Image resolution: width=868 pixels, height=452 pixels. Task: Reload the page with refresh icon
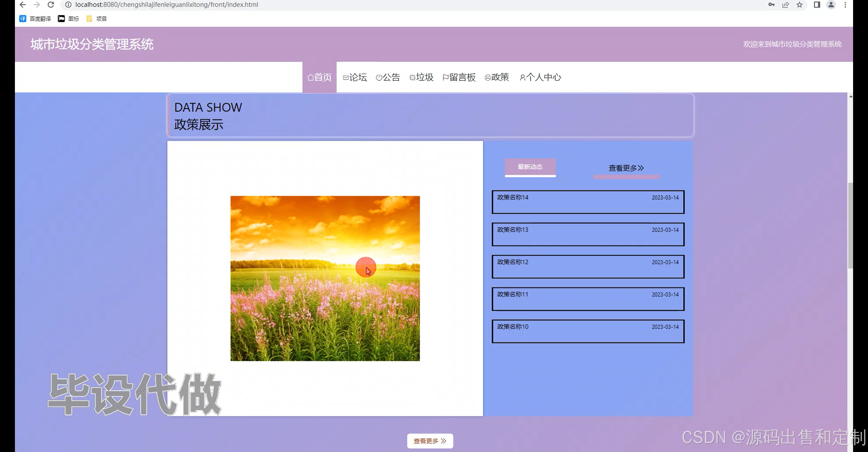[51, 5]
